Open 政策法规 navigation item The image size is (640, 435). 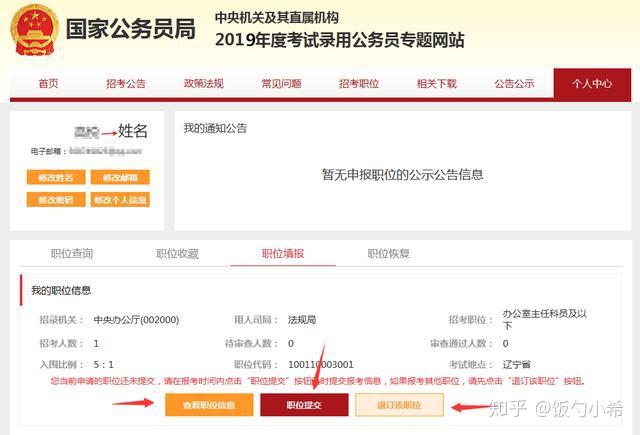[x=204, y=84]
